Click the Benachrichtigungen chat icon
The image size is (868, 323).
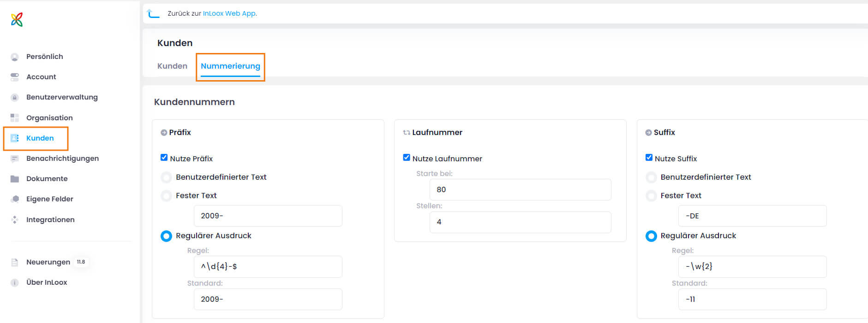click(x=15, y=159)
